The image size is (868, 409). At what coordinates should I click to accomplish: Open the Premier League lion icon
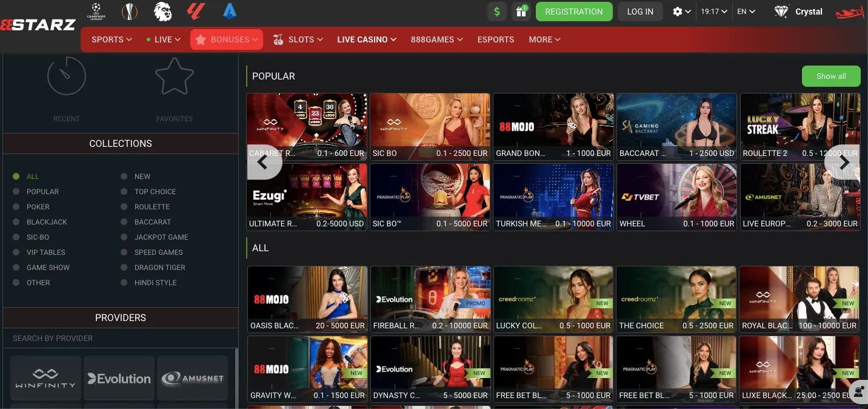(x=162, y=11)
